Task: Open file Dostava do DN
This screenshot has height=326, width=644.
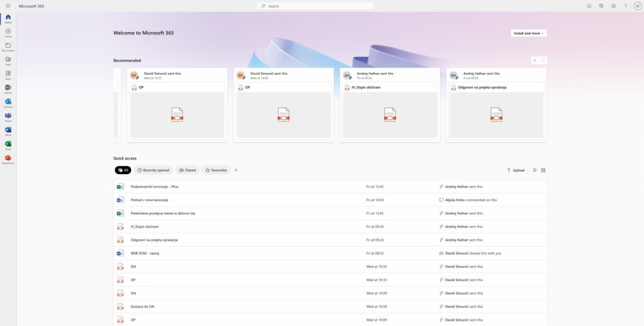Action: (142, 307)
